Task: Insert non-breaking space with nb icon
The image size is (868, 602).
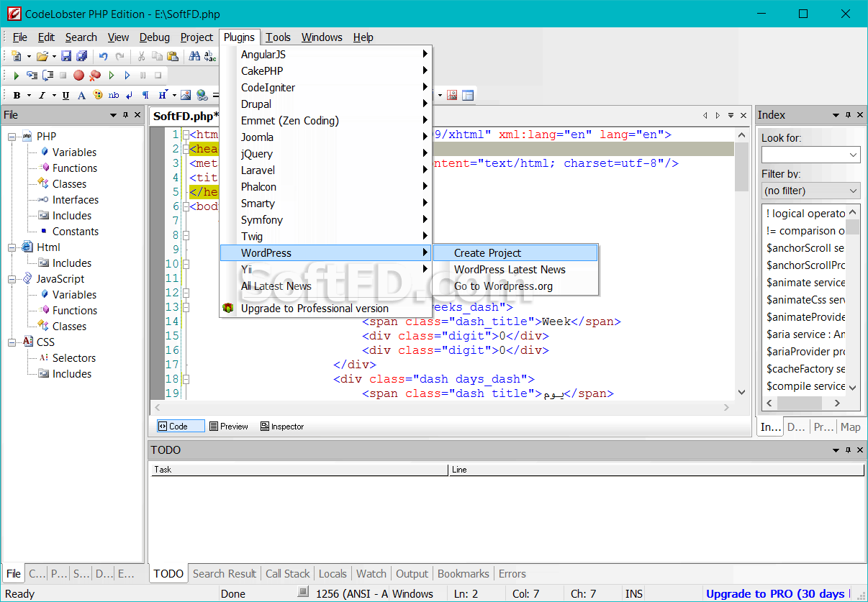Action: [114, 95]
